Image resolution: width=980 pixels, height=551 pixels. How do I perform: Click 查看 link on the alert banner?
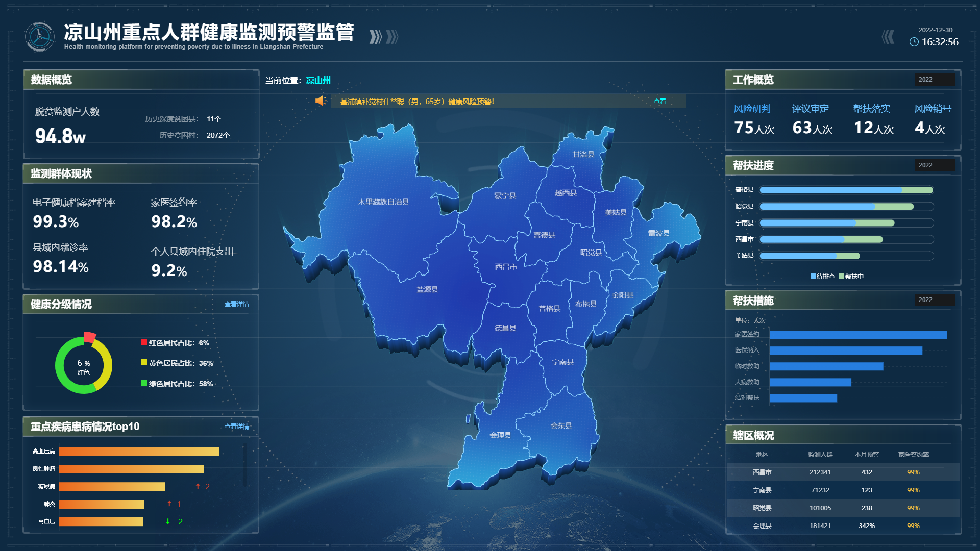coord(659,102)
